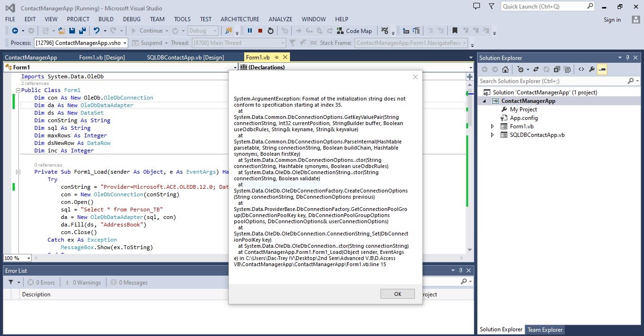
Task: Click View Code icon in Solution Explorer
Action: 581,69
